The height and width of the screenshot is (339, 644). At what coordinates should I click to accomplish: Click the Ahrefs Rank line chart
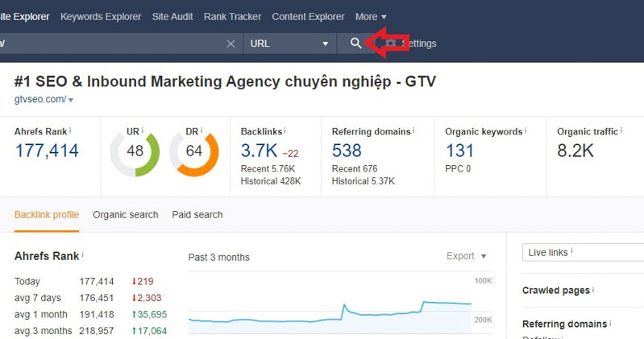(x=330, y=312)
